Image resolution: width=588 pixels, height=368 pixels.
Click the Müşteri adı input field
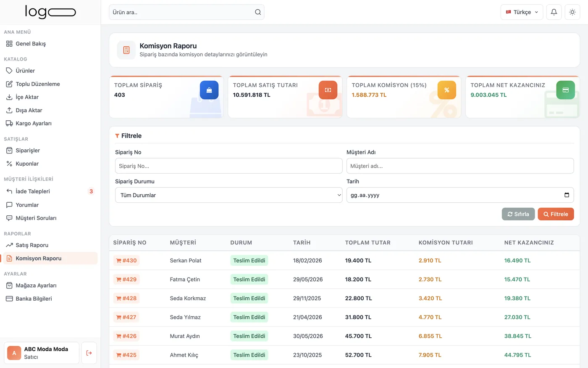(x=460, y=166)
